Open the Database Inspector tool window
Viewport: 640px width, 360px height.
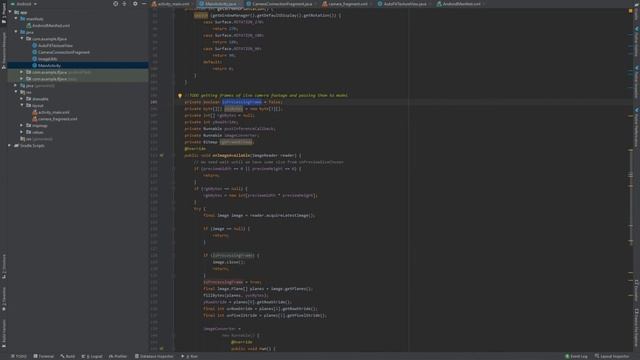(154, 356)
